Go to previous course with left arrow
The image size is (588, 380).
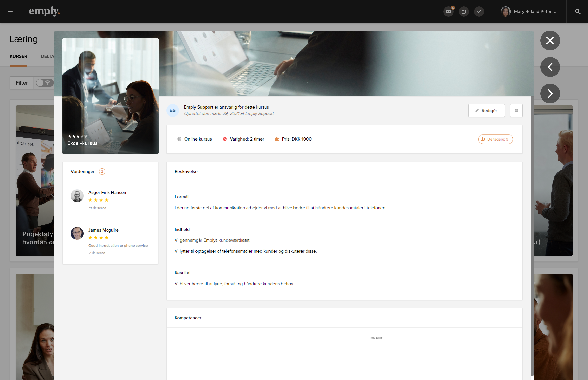coord(550,67)
